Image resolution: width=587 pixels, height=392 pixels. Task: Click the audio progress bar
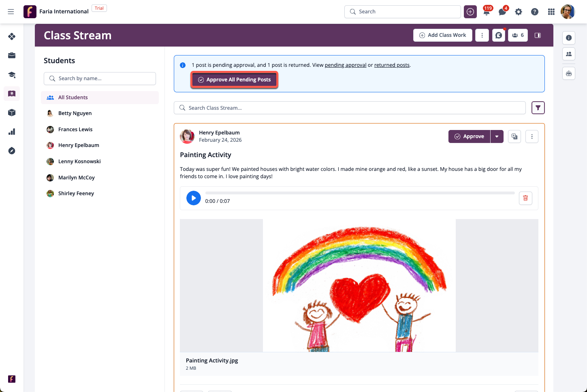(360, 193)
